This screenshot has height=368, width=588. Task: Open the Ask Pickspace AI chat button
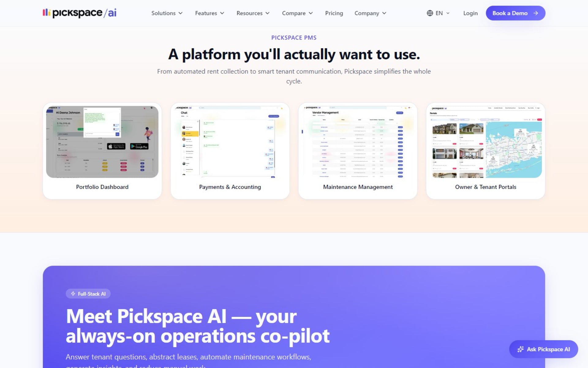pos(544,349)
